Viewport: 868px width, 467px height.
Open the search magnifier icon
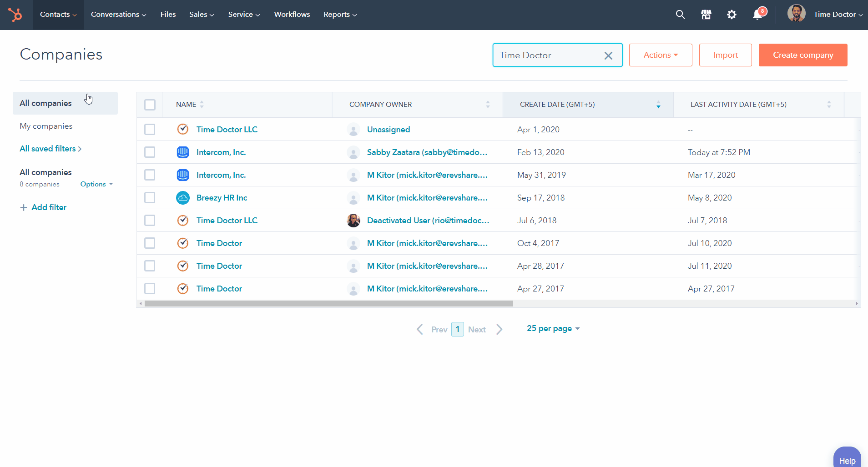click(680, 15)
